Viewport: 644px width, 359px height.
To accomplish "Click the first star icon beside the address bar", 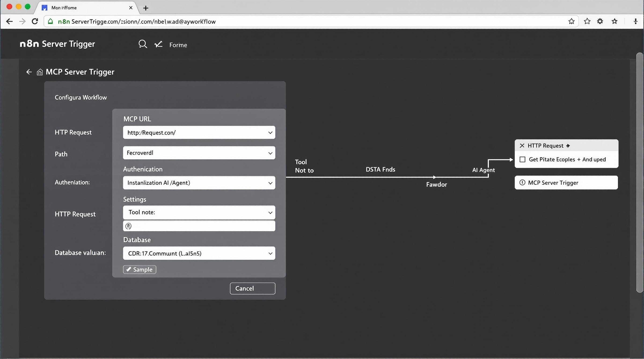I will coord(587,22).
